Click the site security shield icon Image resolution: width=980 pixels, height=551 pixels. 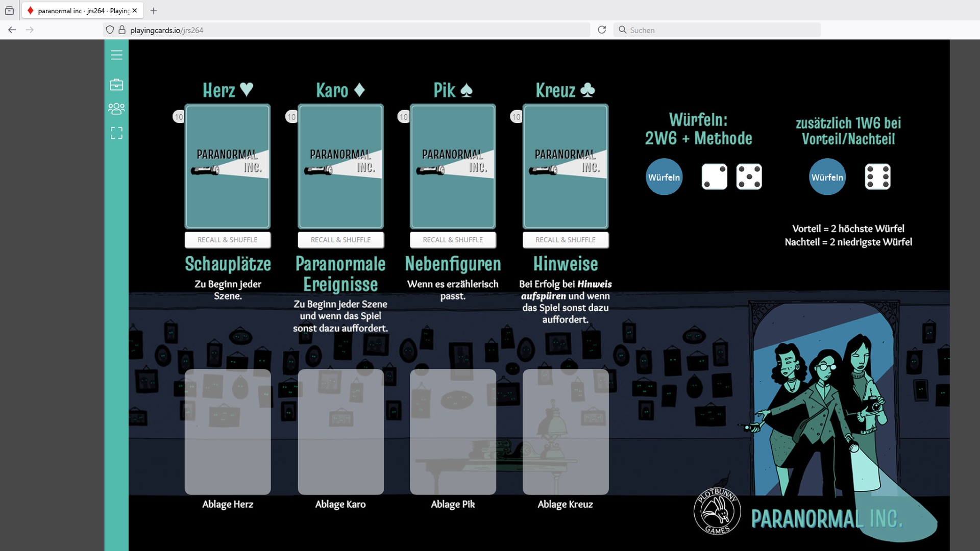click(x=110, y=30)
